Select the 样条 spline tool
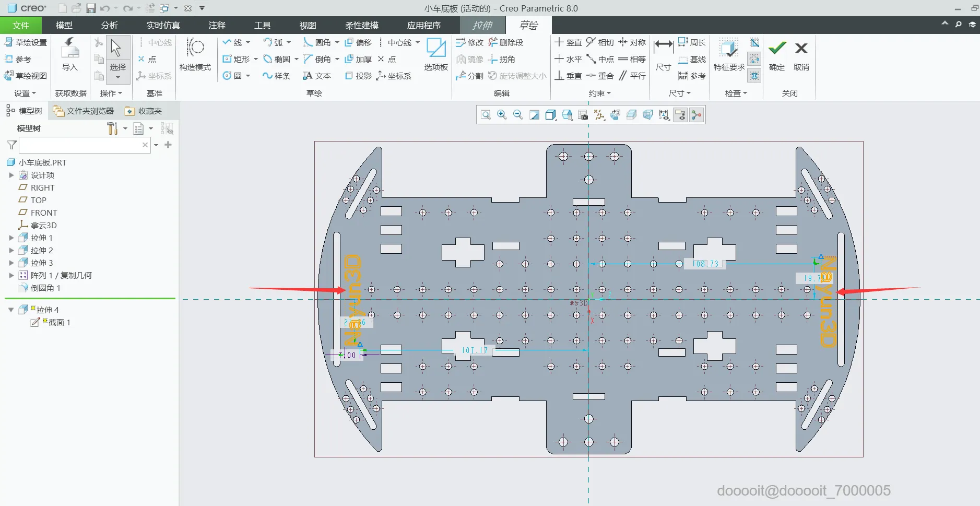Image resolution: width=980 pixels, height=506 pixels. [276, 76]
